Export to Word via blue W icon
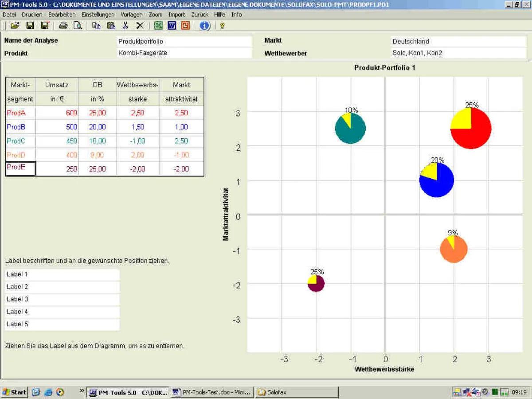 (x=172, y=26)
